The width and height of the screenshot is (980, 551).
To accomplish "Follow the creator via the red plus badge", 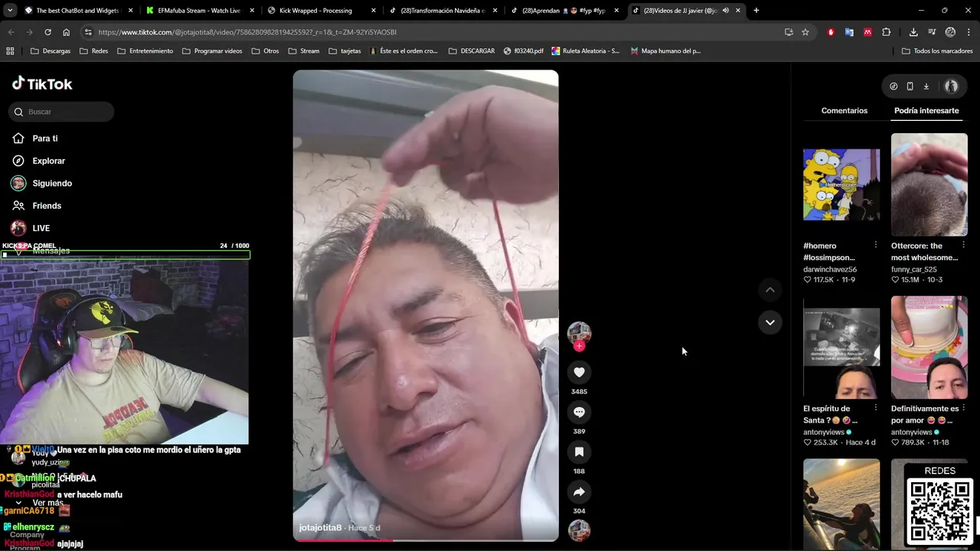I will (579, 346).
